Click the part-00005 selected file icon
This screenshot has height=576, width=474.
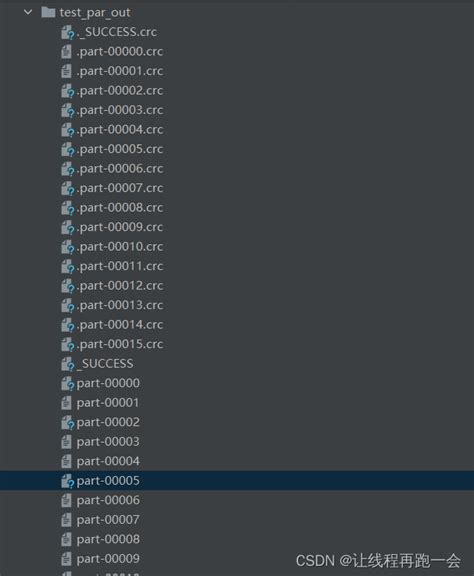pos(68,481)
